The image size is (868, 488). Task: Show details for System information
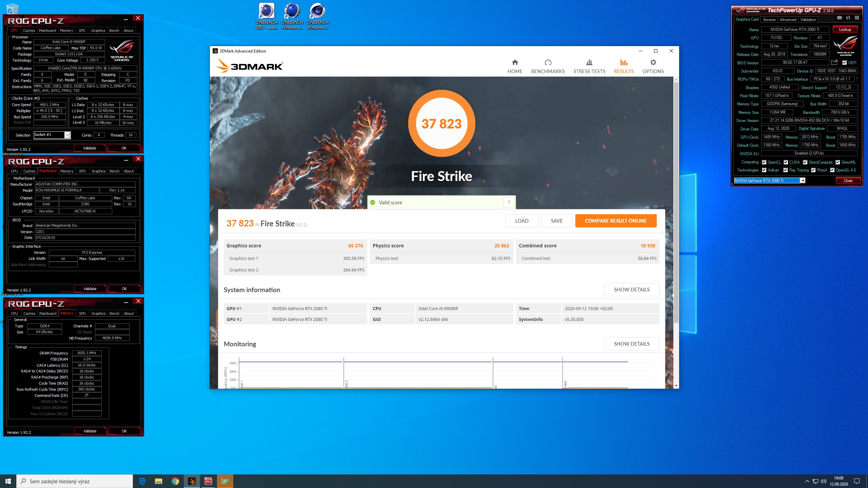coord(632,289)
